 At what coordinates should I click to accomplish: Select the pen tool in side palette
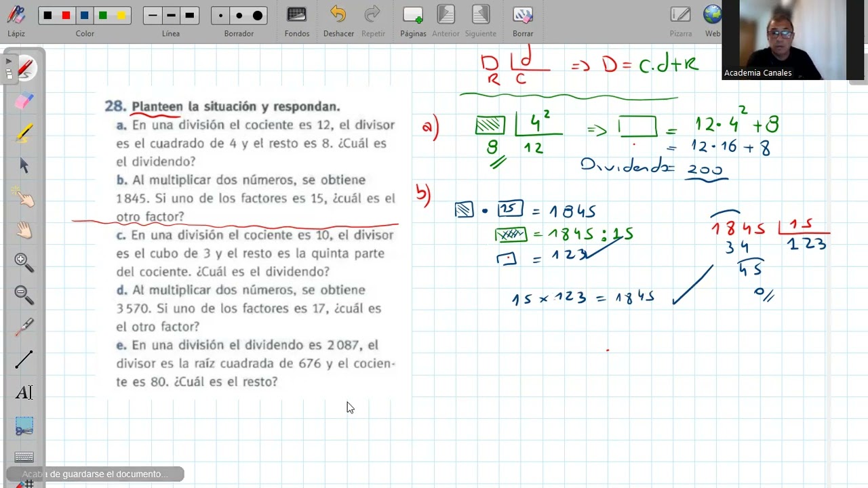[x=24, y=68]
